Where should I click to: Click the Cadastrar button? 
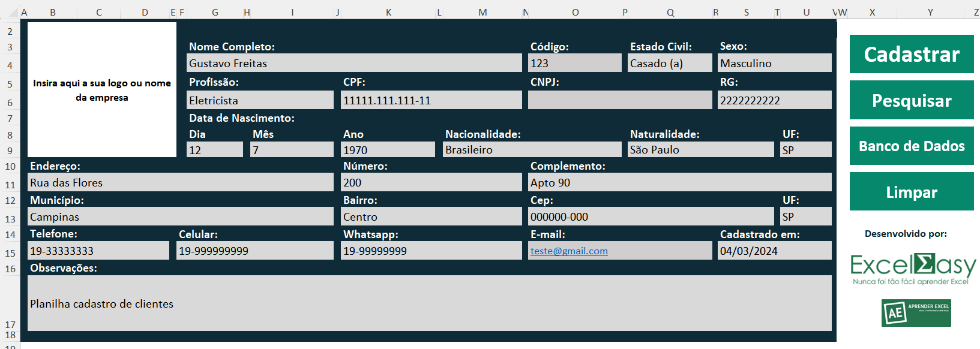pos(911,54)
